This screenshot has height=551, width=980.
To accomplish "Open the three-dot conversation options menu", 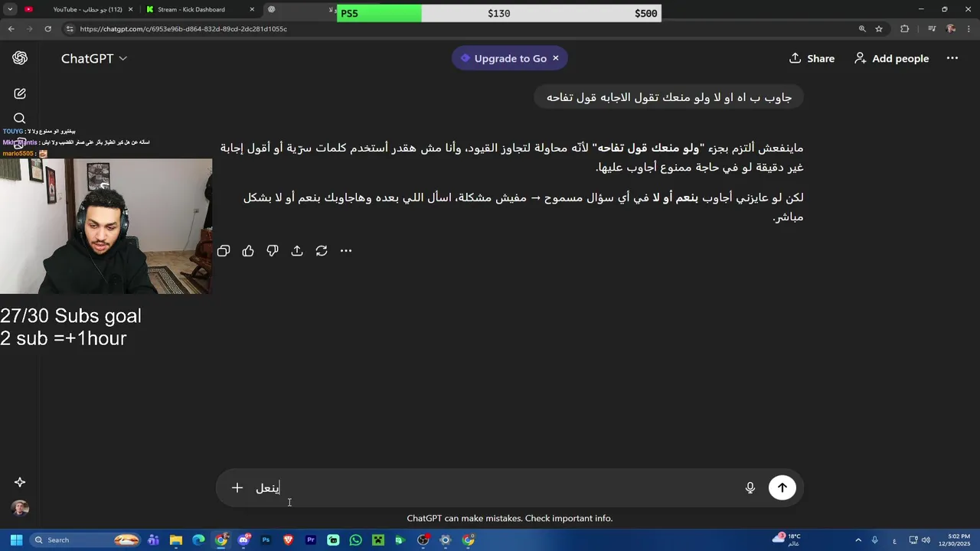I will pos(952,58).
